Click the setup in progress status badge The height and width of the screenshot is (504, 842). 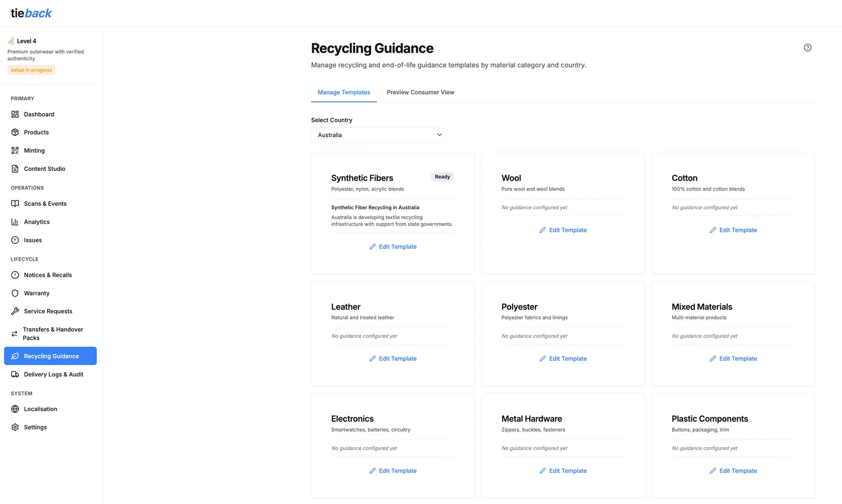tap(31, 70)
